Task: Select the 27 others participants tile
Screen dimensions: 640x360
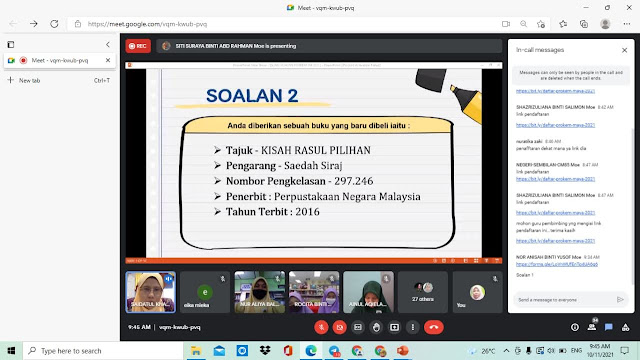Action: click(423, 292)
